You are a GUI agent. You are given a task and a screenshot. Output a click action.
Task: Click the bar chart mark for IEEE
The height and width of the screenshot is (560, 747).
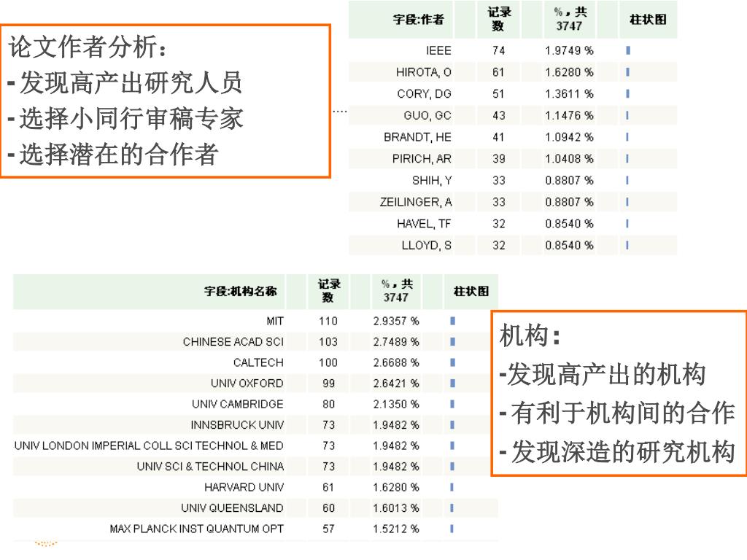click(628, 50)
